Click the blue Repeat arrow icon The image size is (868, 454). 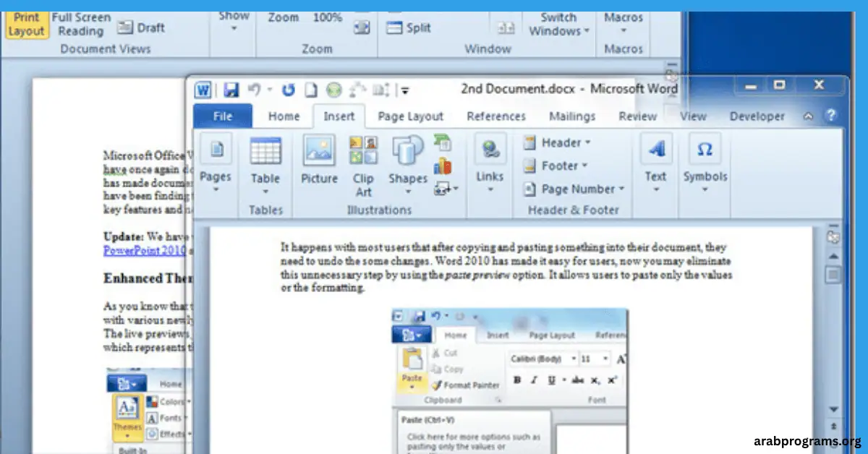(x=289, y=90)
